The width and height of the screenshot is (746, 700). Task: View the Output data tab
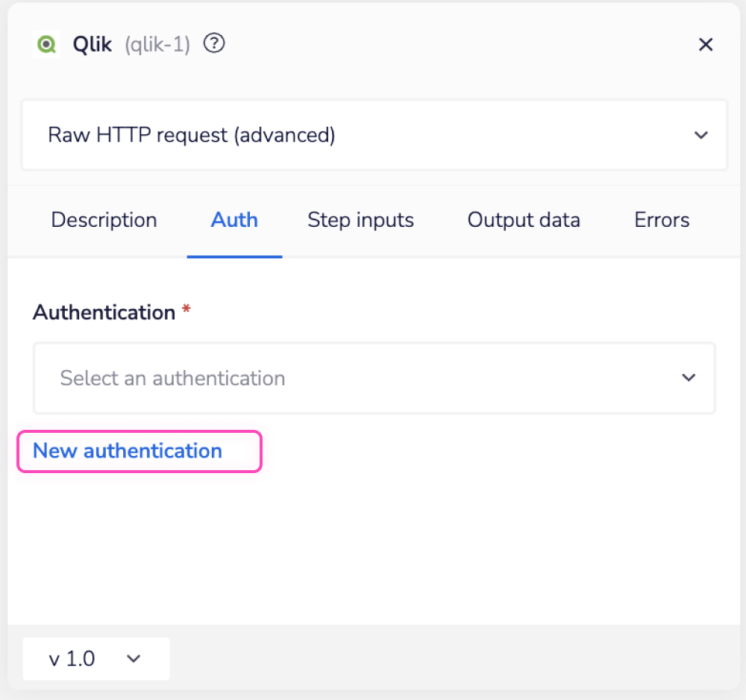(x=523, y=219)
